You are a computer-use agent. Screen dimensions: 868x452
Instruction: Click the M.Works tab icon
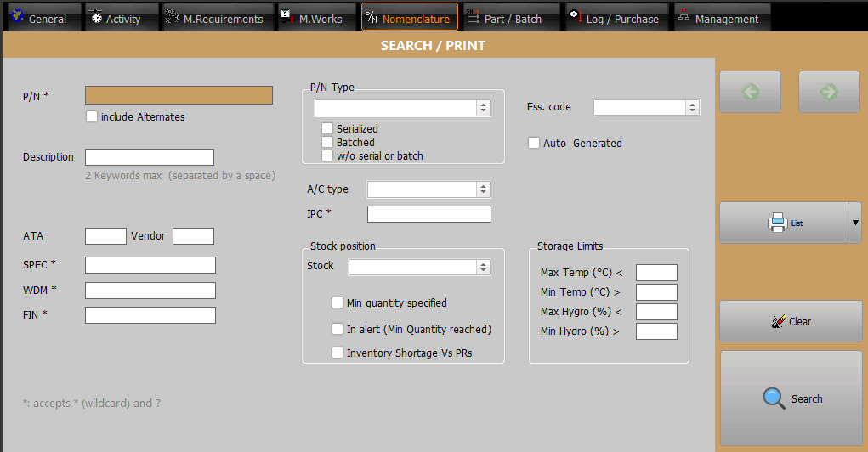coord(287,17)
